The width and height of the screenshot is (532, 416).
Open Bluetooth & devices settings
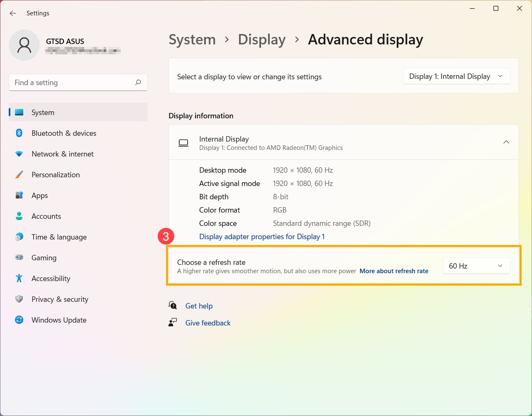point(78,133)
